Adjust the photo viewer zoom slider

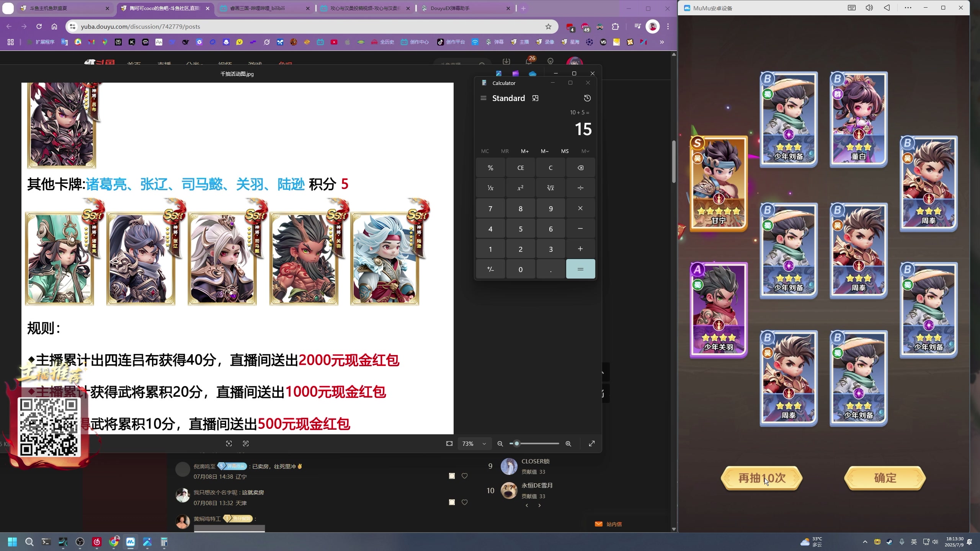pos(534,443)
